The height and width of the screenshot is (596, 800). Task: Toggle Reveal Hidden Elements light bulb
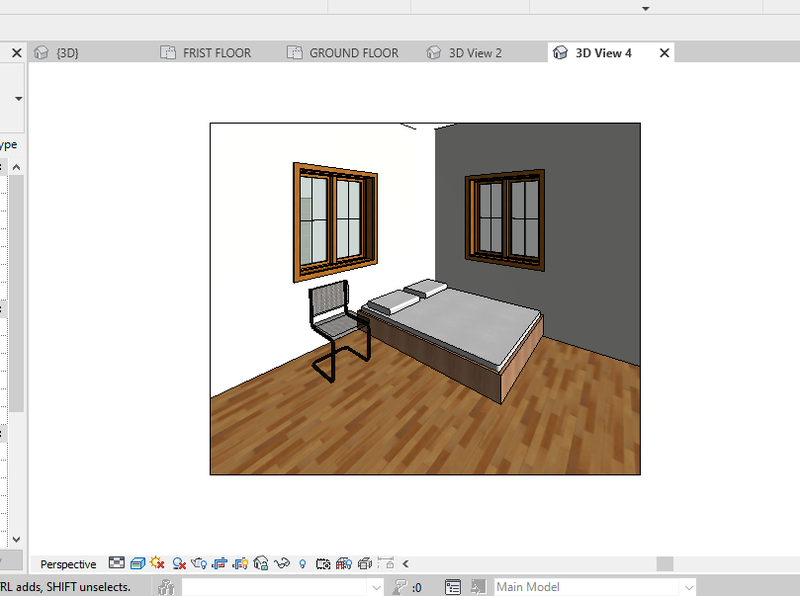click(x=303, y=564)
